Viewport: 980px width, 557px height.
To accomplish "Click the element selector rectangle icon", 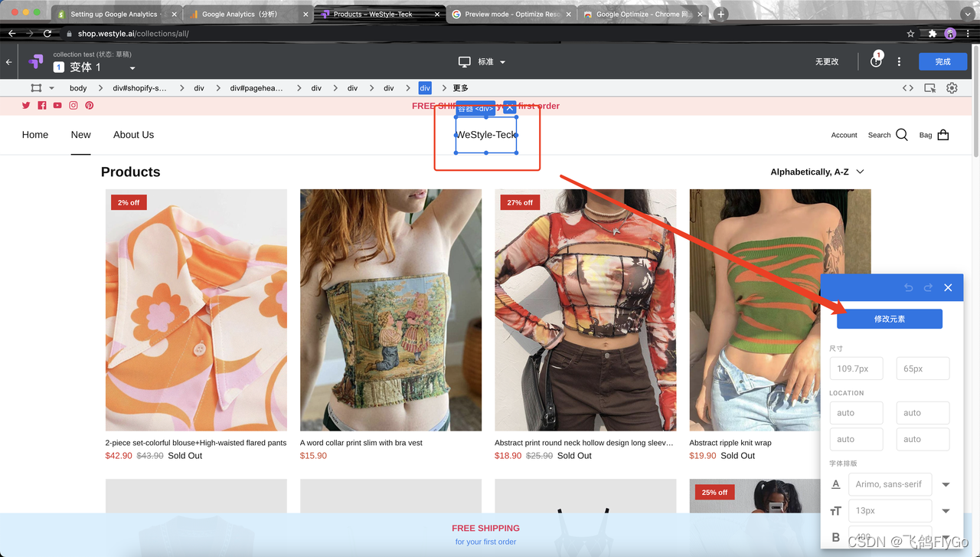I will 36,88.
